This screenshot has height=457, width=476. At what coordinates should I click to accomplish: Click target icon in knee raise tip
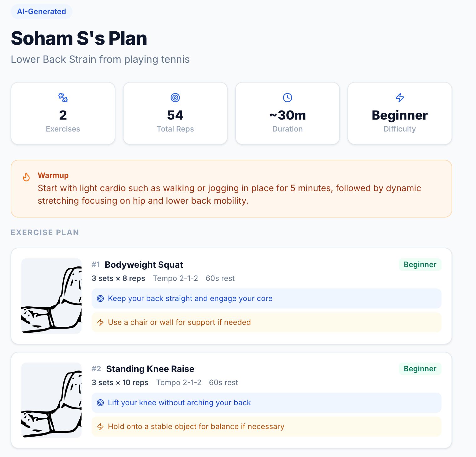tap(100, 403)
